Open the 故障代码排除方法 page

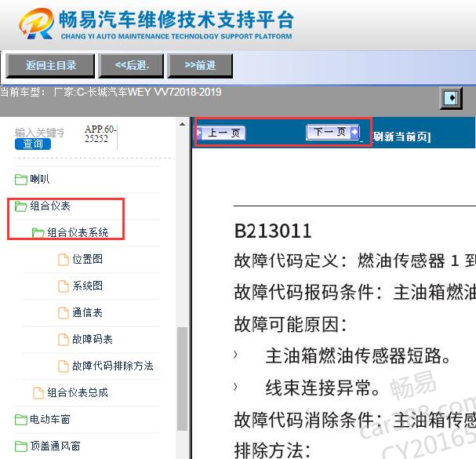pos(113,366)
